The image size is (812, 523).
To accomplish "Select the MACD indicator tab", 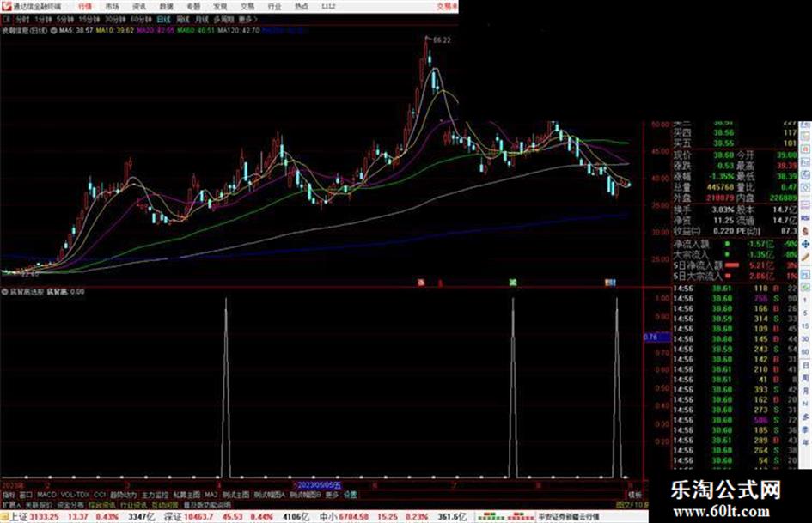I will click(46, 495).
